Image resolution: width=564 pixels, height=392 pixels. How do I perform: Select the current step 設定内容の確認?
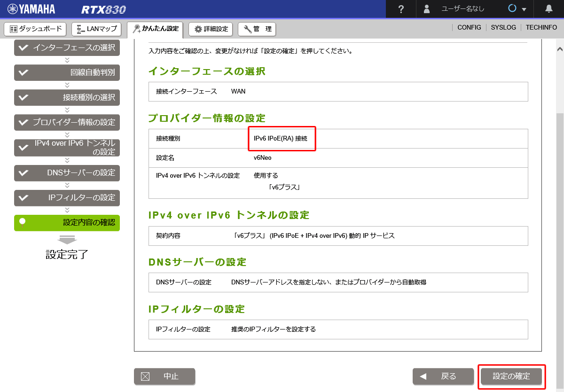[67, 222]
